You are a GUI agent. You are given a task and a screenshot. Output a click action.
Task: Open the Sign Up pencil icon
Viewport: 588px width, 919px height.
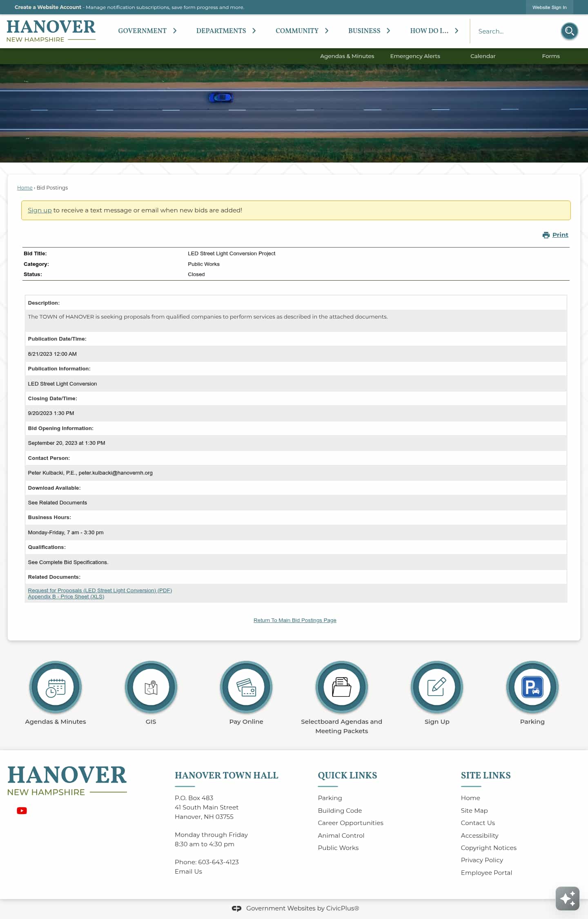click(x=437, y=687)
